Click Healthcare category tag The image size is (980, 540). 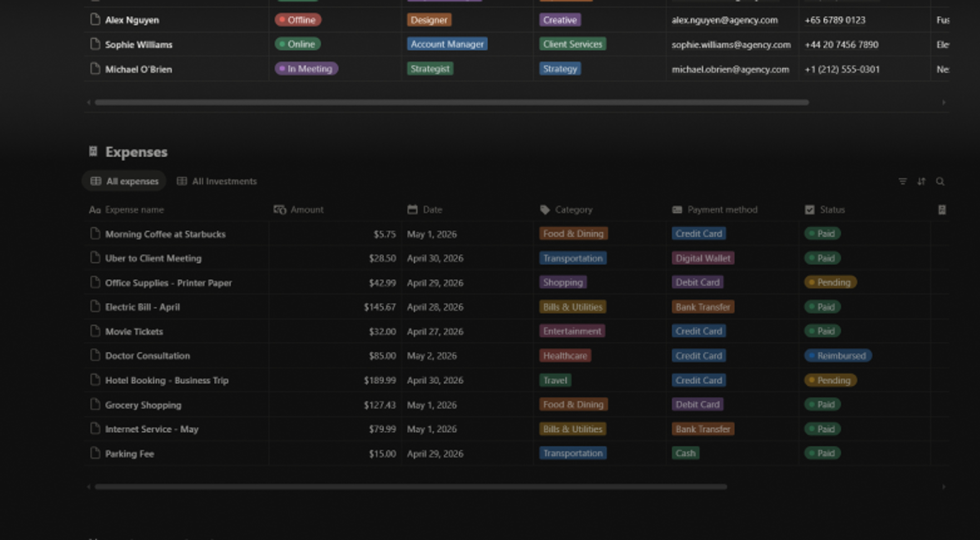[565, 356]
